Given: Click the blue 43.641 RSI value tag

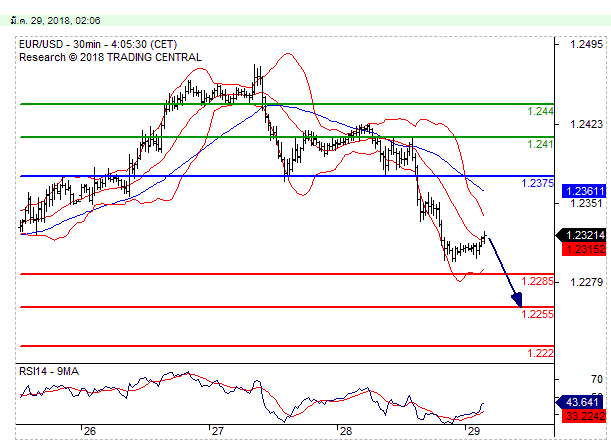Looking at the screenshot, I should pyautogui.click(x=581, y=402).
